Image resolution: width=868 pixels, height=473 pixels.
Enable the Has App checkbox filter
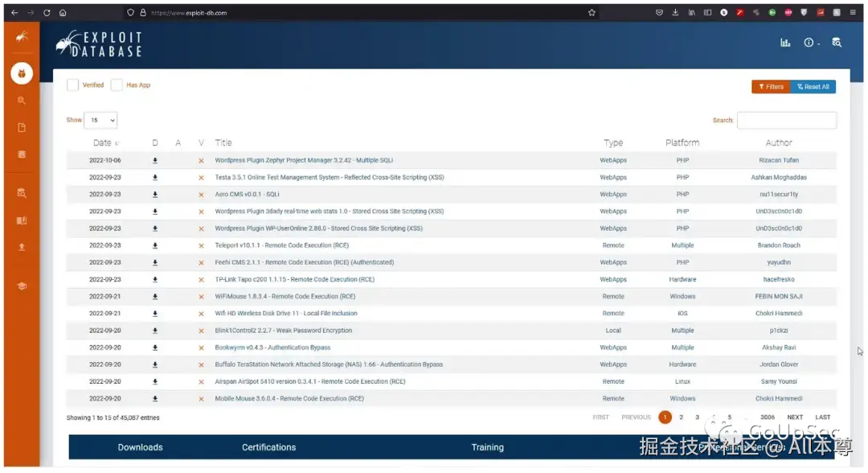[117, 84]
